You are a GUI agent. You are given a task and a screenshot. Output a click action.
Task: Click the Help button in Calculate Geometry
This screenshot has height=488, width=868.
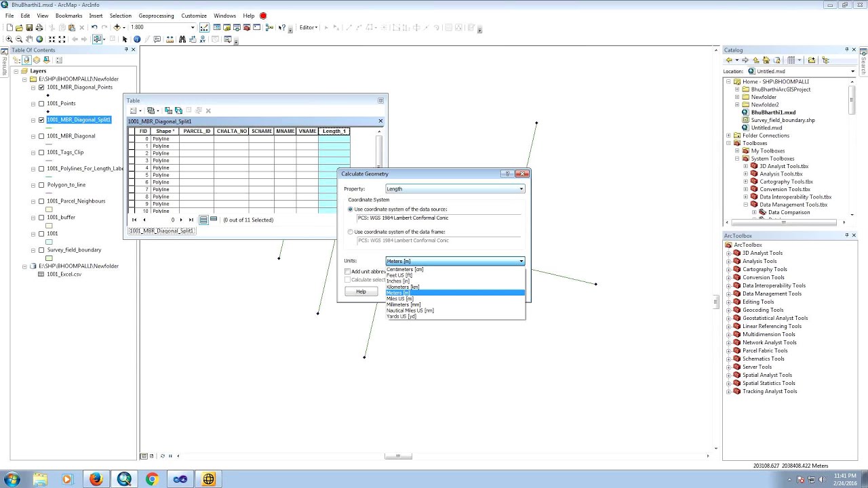click(x=361, y=291)
